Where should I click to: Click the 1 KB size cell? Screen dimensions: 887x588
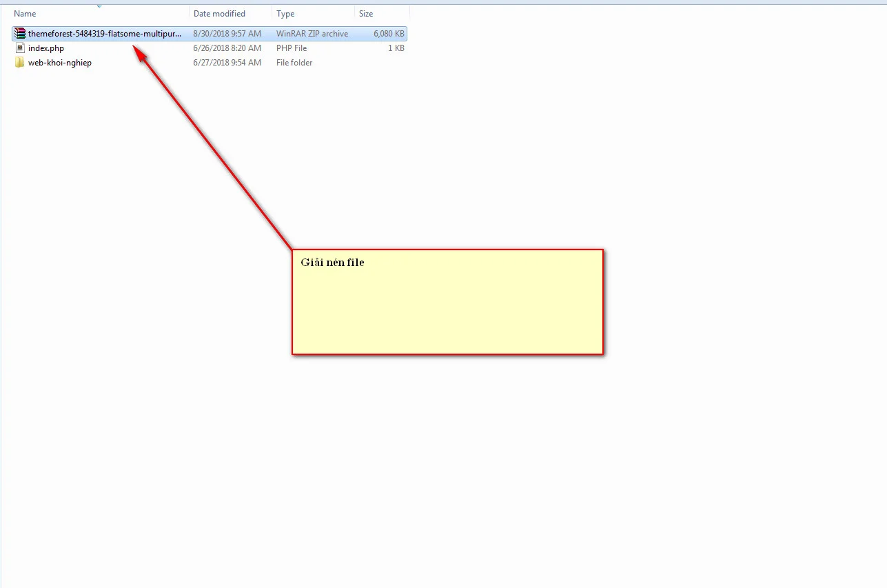[x=396, y=48]
